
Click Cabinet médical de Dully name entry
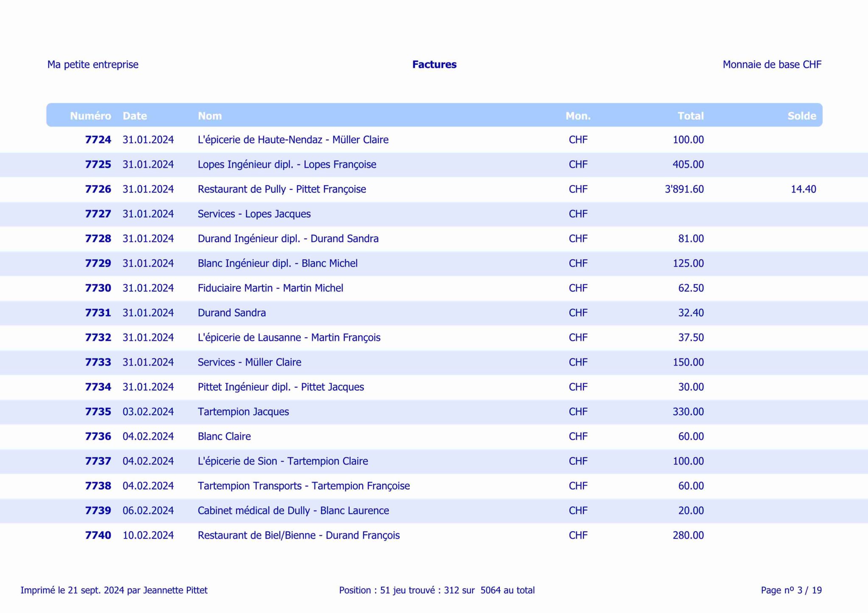point(293,510)
